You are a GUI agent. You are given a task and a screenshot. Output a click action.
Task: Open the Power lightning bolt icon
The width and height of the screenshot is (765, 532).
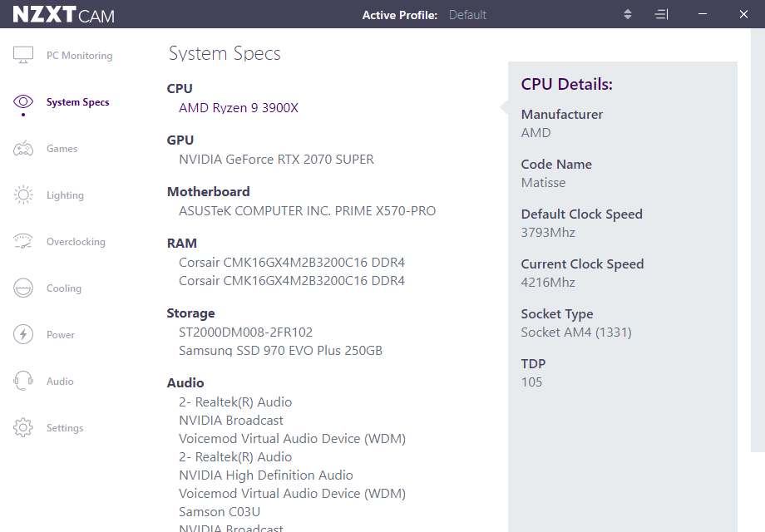(x=23, y=335)
